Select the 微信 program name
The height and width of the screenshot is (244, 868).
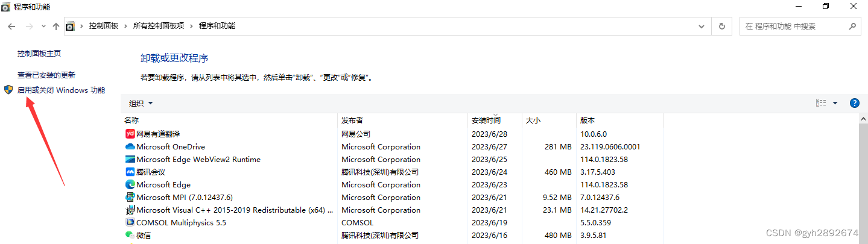(x=144, y=235)
